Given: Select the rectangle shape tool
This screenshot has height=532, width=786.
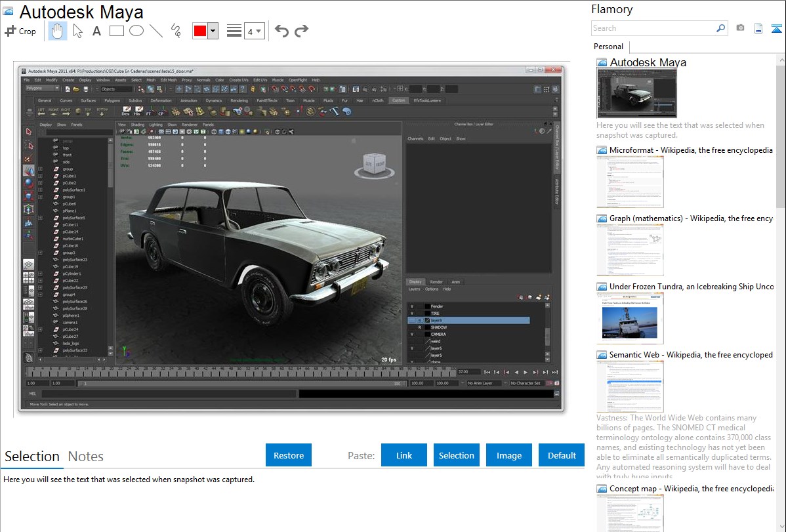Looking at the screenshot, I should (117, 31).
